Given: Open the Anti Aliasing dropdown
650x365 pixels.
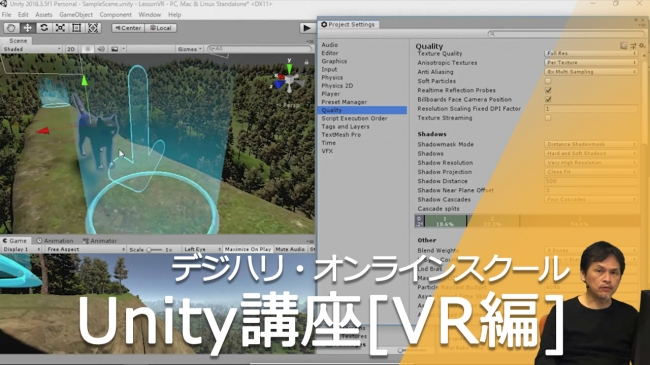Looking at the screenshot, I should point(591,72).
